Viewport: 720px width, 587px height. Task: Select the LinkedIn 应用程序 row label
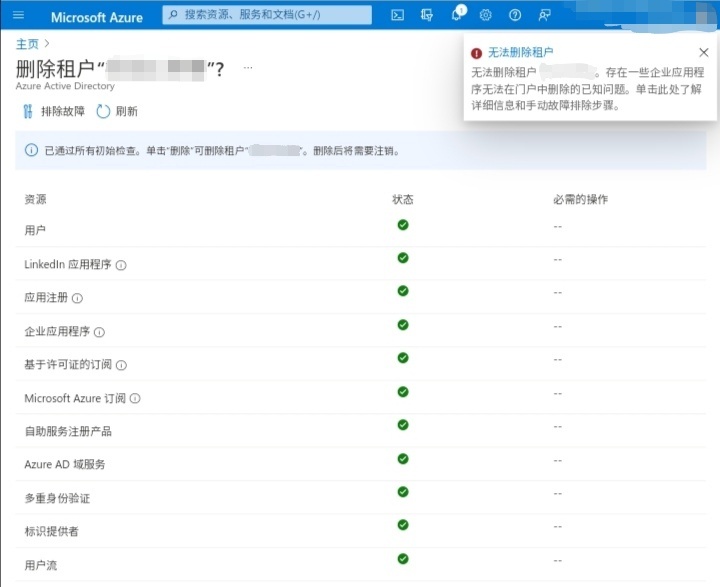click(68, 264)
